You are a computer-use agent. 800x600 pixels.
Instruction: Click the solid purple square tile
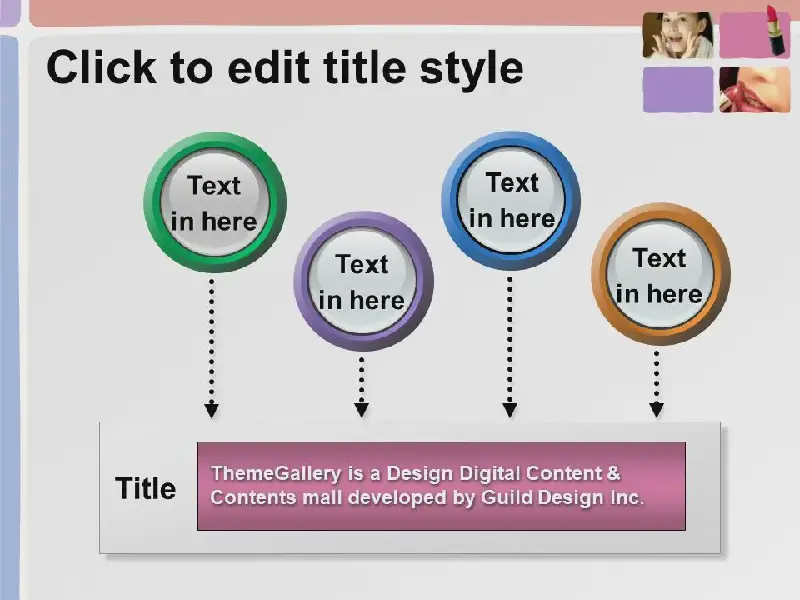pyautogui.click(x=678, y=89)
